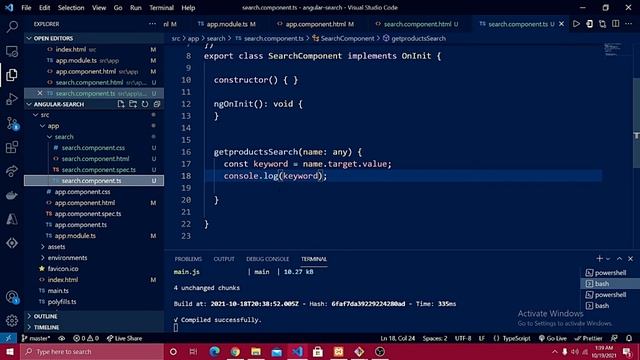Viewport: 640px width, 360px height.
Task: Open Docker view icon
Action: coord(12,195)
